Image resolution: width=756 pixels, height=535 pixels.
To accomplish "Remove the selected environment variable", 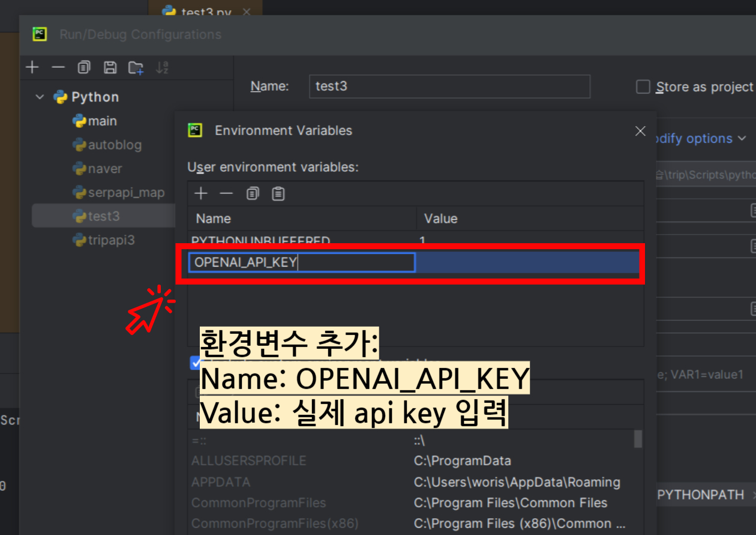I will 226,193.
